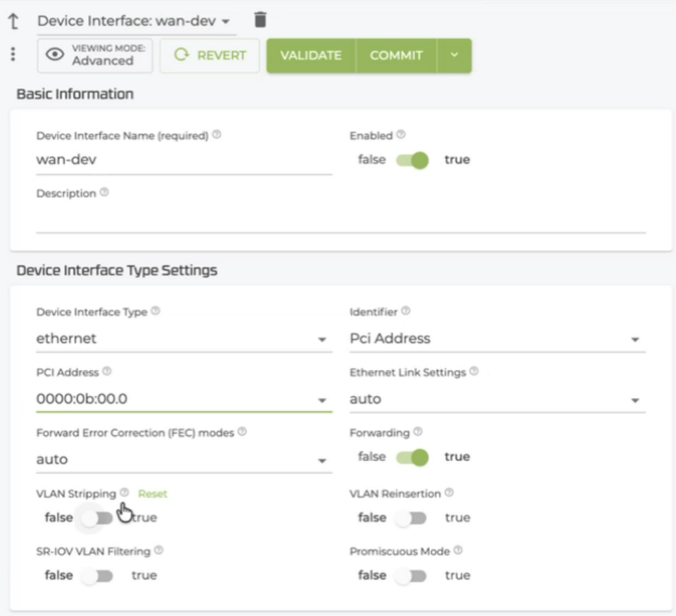Click the Reset link beside VLAN Stripping
The image size is (676, 616).
point(152,494)
